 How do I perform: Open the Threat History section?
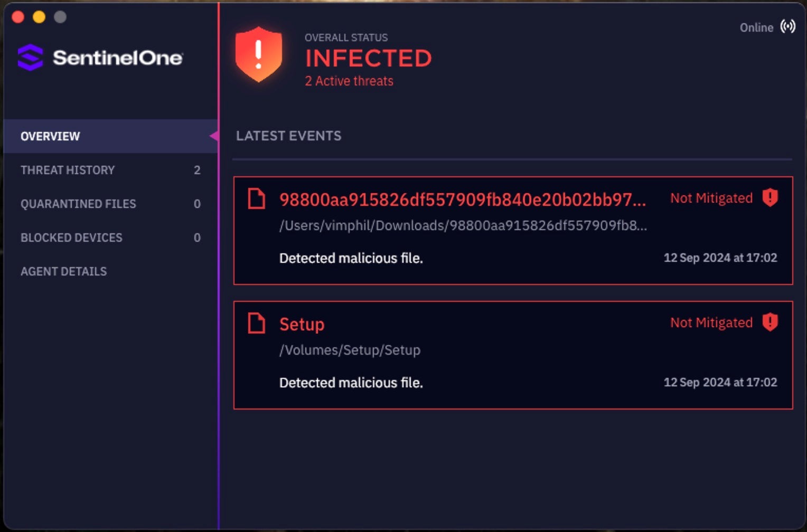(x=68, y=170)
